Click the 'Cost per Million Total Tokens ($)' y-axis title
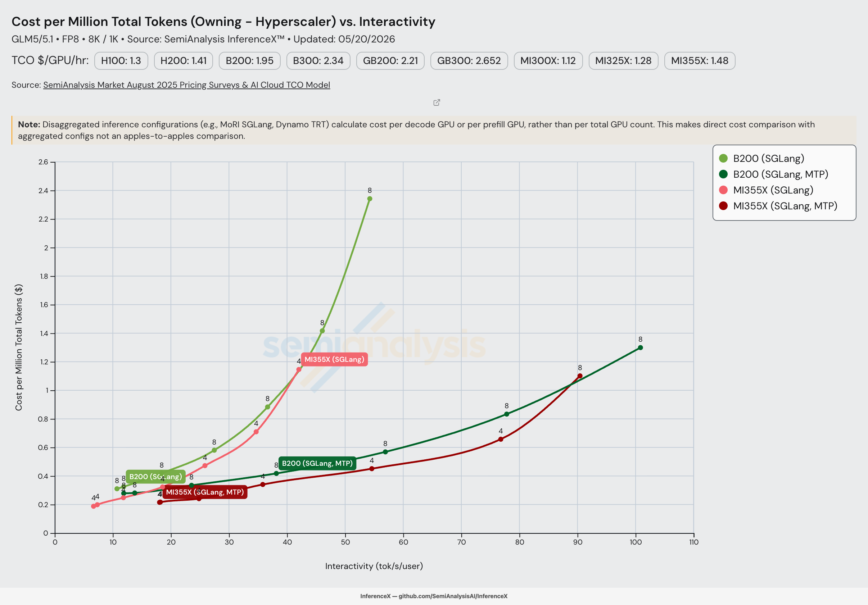The image size is (868, 605). pos(18,347)
